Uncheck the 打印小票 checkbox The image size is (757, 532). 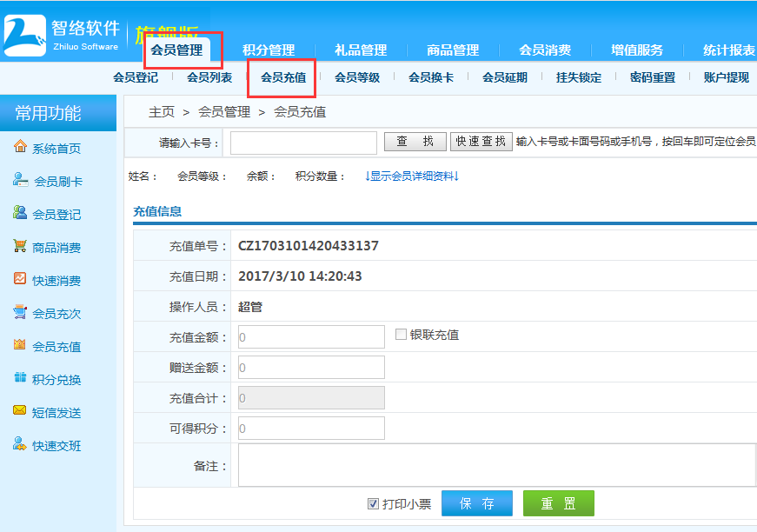coord(374,503)
